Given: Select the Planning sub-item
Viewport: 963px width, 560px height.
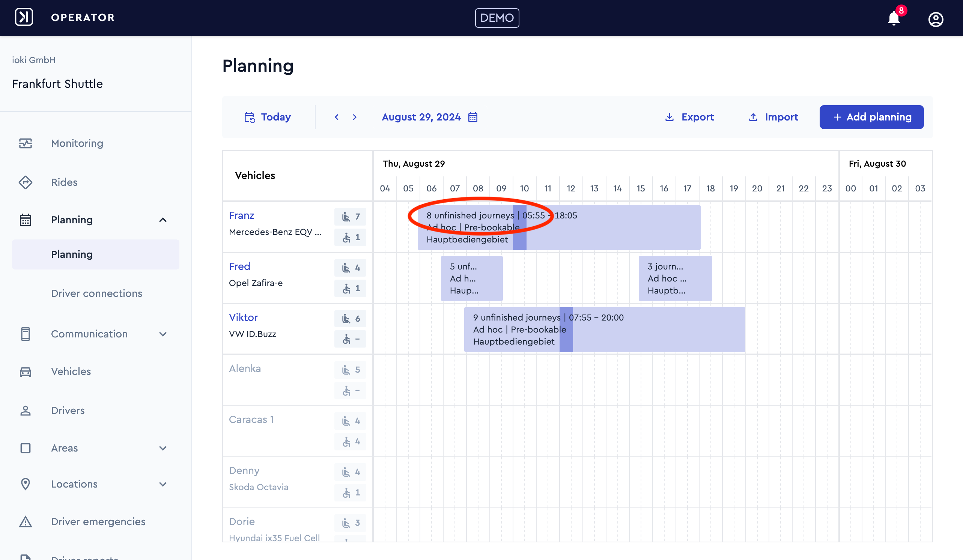Looking at the screenshot, I should click(96, 254).
